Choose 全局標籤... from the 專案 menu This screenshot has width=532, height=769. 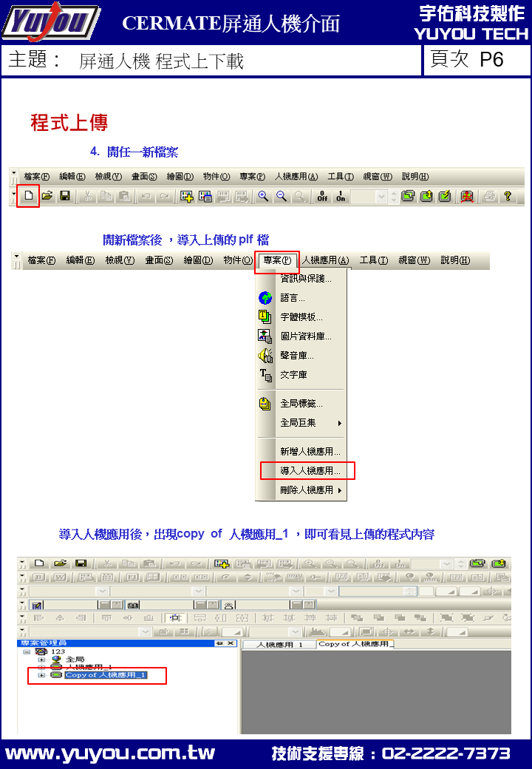(x=301, y=404)
